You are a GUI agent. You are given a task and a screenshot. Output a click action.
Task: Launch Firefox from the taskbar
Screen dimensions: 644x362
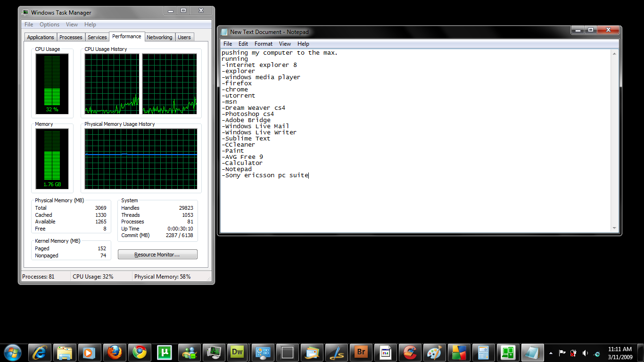pos(114,352)
